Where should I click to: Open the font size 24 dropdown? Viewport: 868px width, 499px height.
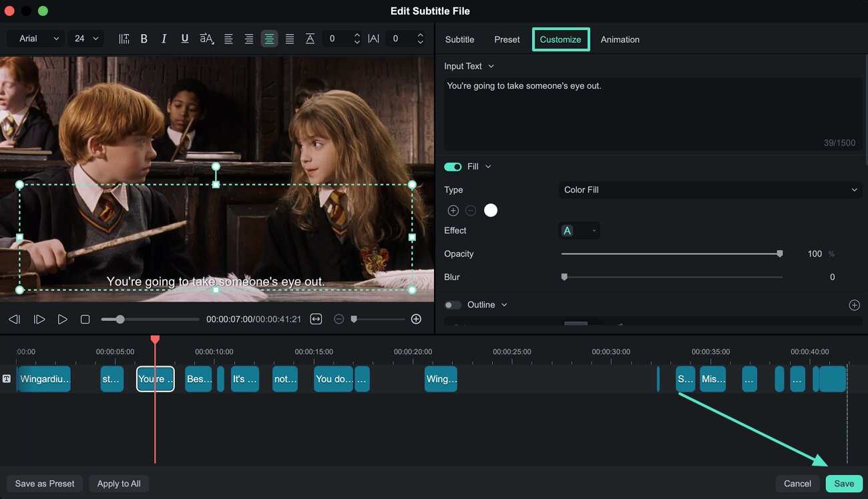[x=86, y=39]
